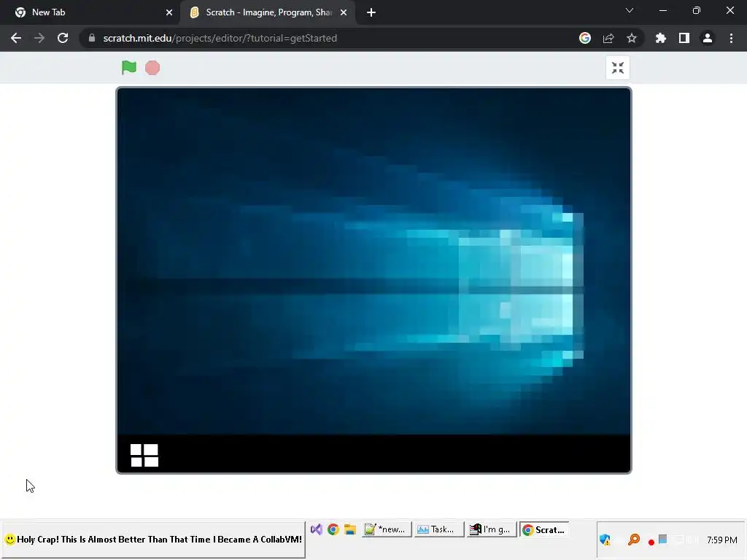Viewport: 747px width, 560px height.
Task: Open Chrome profile avatar menu
Action: [x=708, y=38]
